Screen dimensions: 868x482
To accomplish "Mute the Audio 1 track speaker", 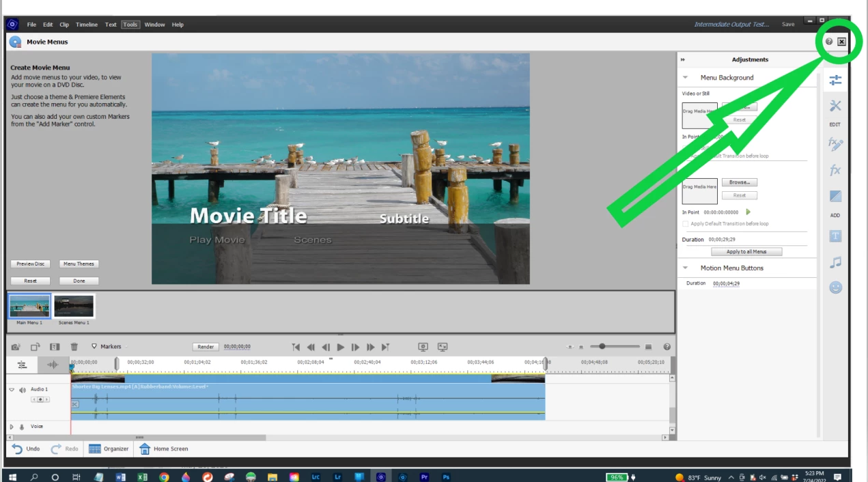I will 23,390.
